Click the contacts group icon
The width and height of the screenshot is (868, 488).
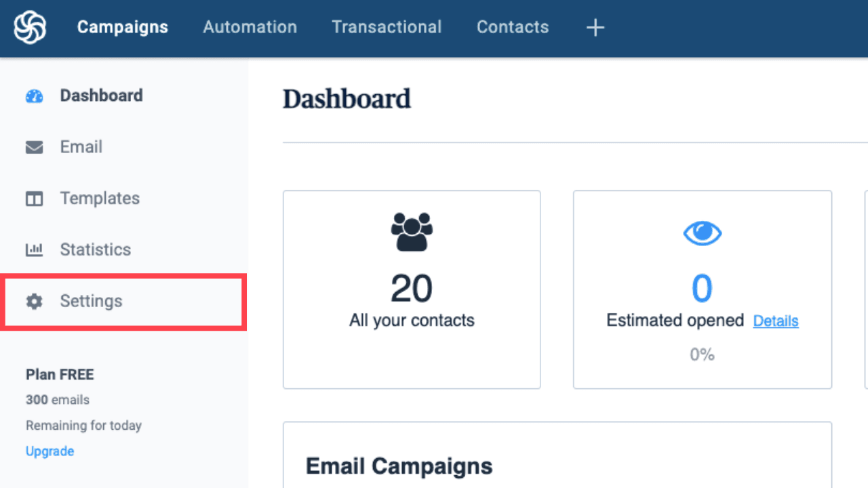pos(412,232)
